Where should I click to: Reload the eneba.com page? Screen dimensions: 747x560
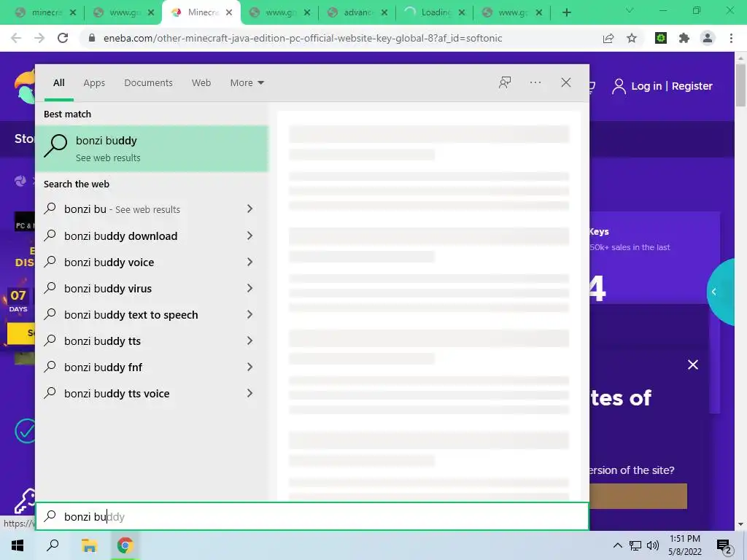[x=63, y=38]
